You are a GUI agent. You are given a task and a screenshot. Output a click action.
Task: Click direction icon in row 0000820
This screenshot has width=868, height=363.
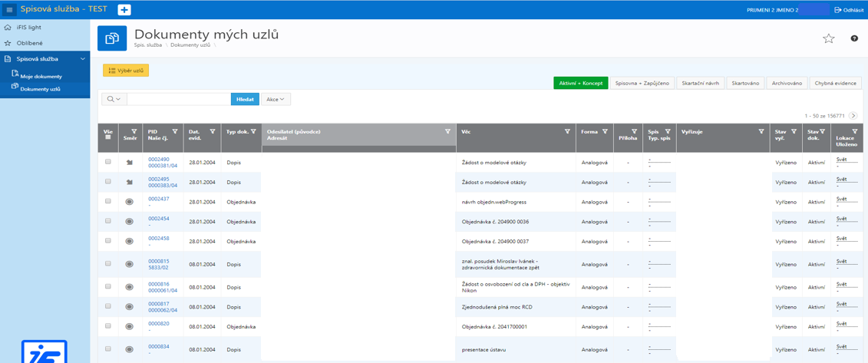(x=129, y=326)
